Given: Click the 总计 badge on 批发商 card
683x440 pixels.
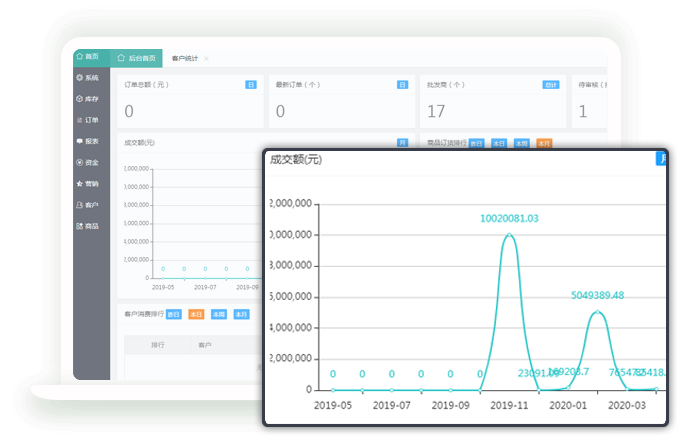Looking at the screenshot, I should tap(550, 85).
